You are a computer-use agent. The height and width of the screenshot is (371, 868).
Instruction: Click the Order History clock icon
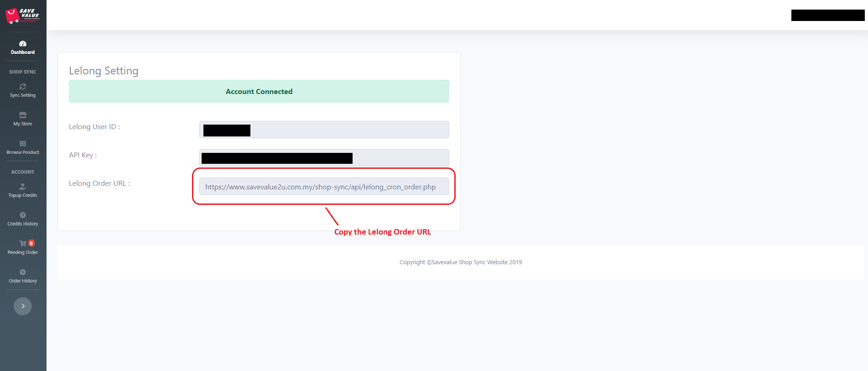pos(23,272)
